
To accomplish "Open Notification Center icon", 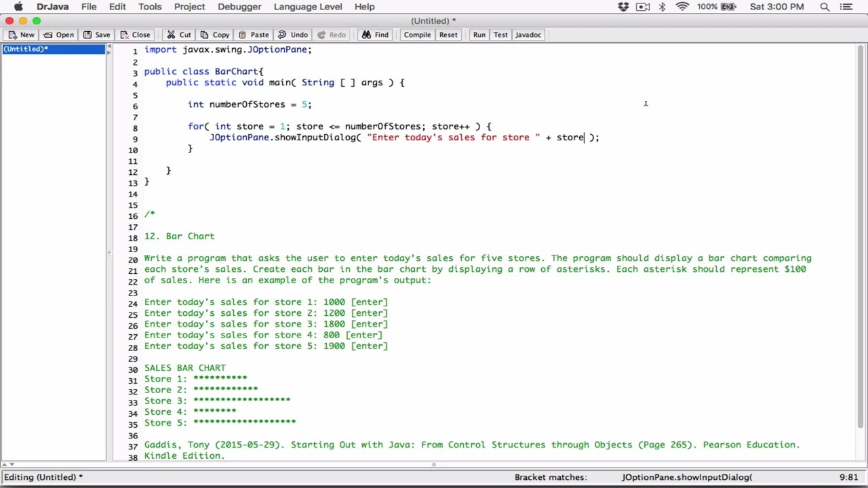I will pyautogui.click(x=846, y=7).
